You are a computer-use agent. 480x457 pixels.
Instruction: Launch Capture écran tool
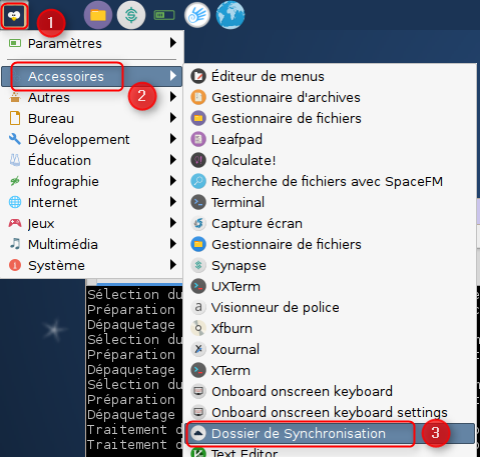pyautogui.click(x=330, y=223)
